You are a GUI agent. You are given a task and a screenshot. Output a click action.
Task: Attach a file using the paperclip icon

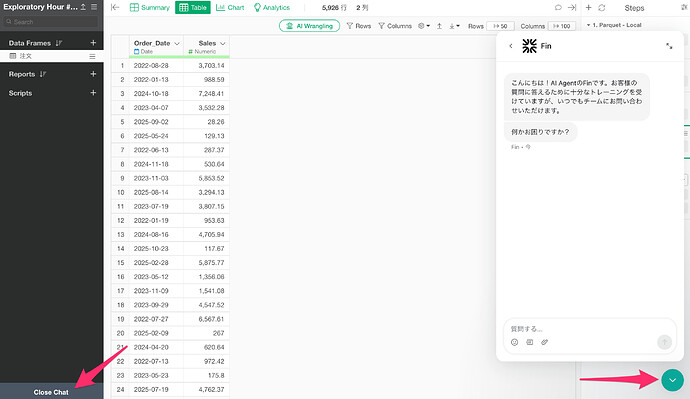[x=544, y=342]
